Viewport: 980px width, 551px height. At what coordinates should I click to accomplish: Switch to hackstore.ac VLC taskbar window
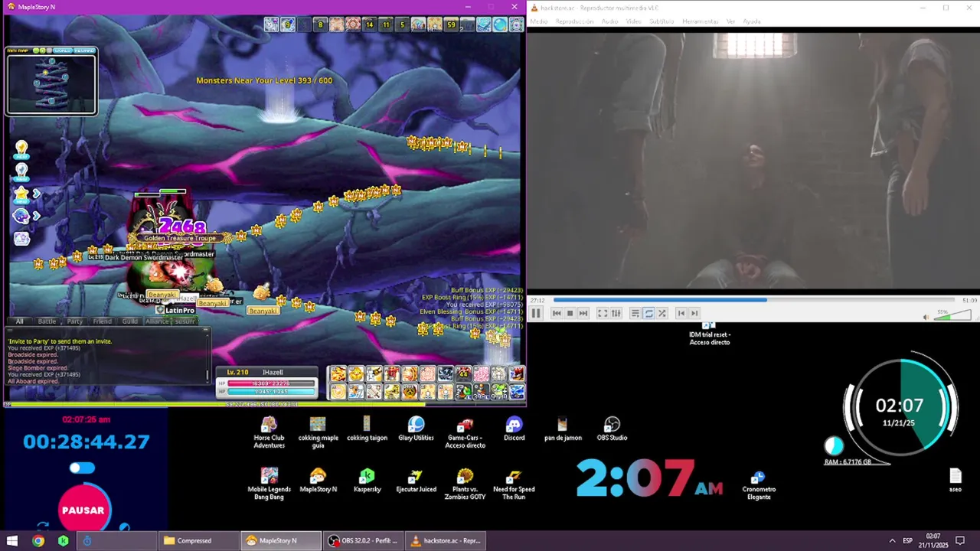pyautogui.click(x=446, y=540)
